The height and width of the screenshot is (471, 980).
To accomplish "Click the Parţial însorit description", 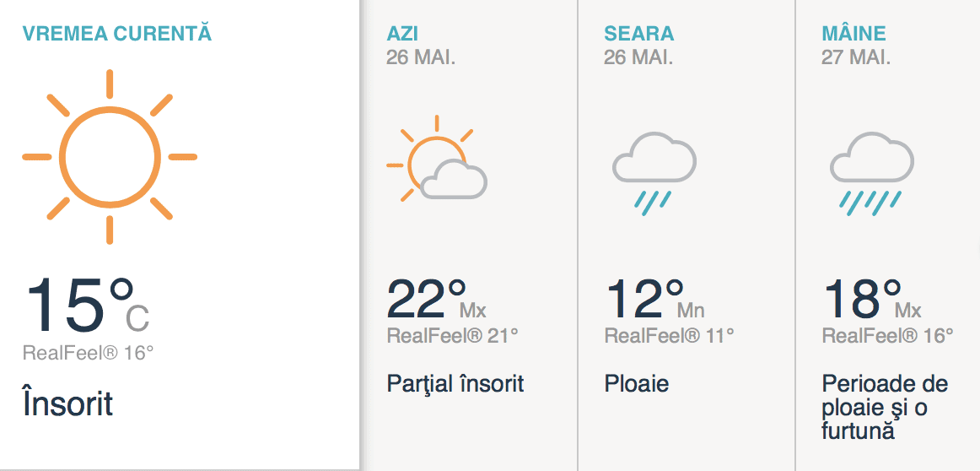I will 455,384.
